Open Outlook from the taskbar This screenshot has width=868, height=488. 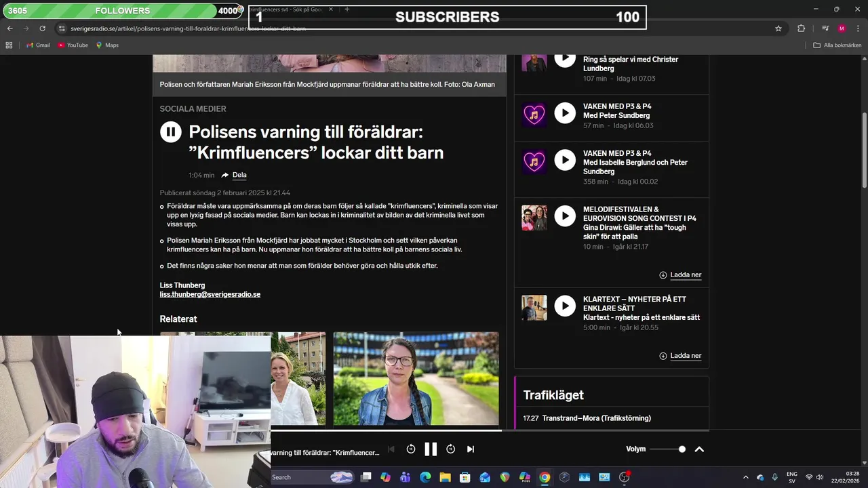pos(485,477)
